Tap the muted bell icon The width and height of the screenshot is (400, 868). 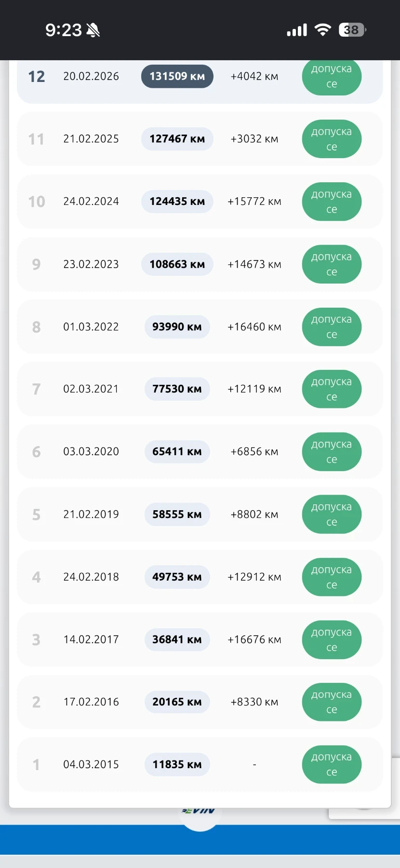93,30
